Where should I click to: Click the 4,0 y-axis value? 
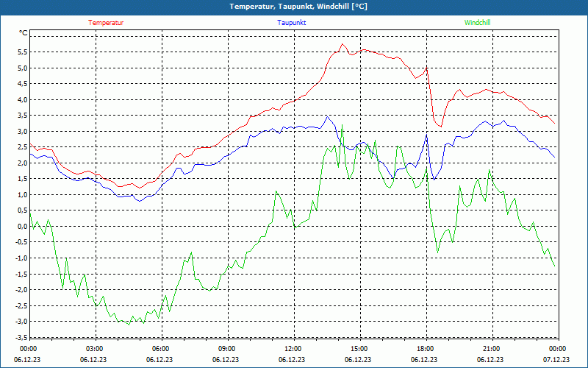click(x=23, y=99)
